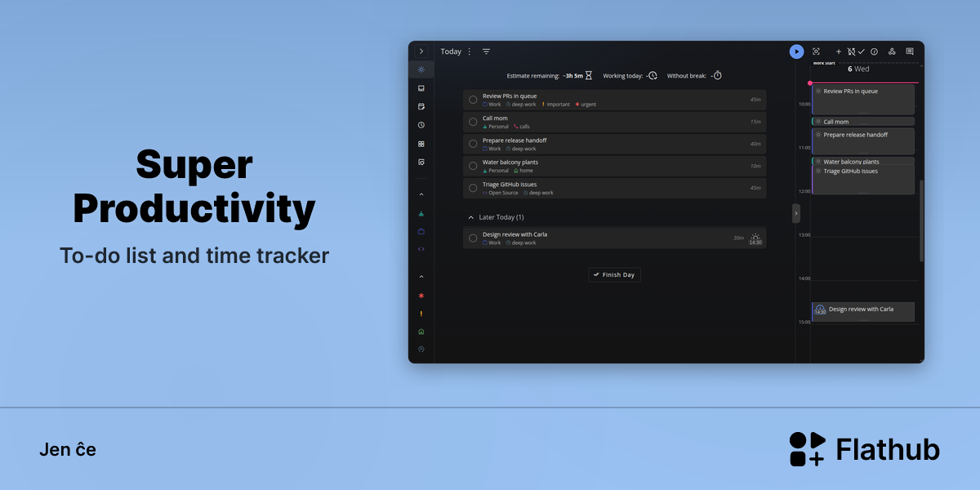Viewport: 980px width, 490px height.
Task: Select Review PRs in queue schedule block
Action: pos(863,100)
